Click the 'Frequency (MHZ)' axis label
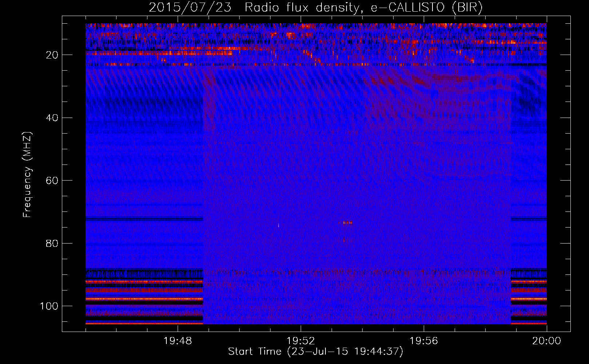The image size is (589, 364). point(27,175)
